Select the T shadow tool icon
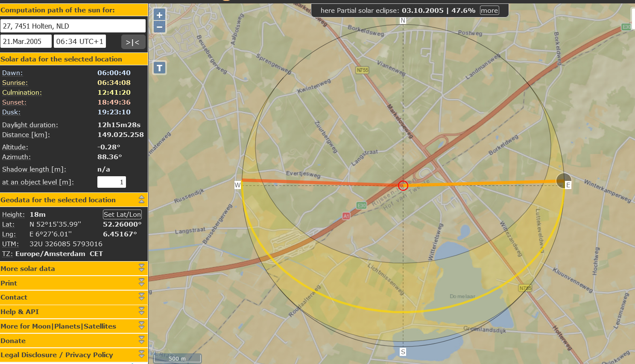The width and height of the screenshot is (635, 364). click(159, 67)
